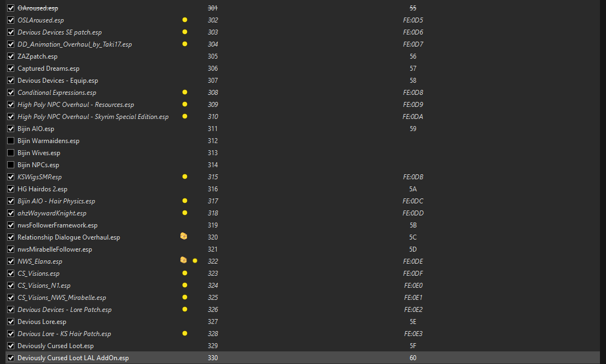Click priority number 330
This screenshot has width=606, height=364.
213,358
